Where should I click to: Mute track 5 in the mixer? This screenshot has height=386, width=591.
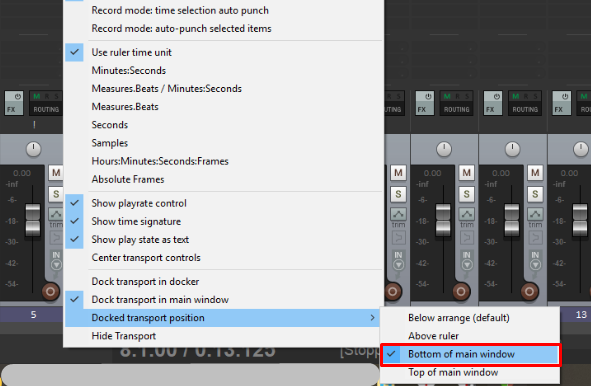(x=56, y=173)
